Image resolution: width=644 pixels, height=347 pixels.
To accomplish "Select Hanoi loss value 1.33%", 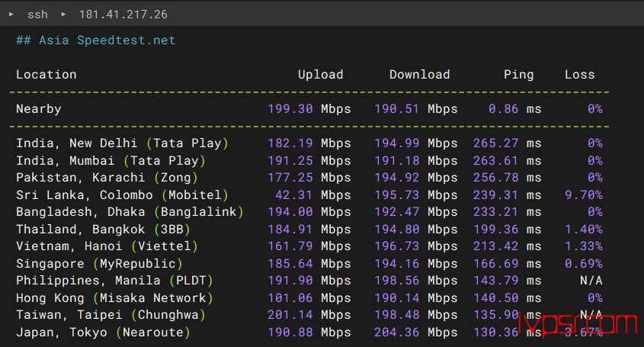I will (x=584, y=246).
